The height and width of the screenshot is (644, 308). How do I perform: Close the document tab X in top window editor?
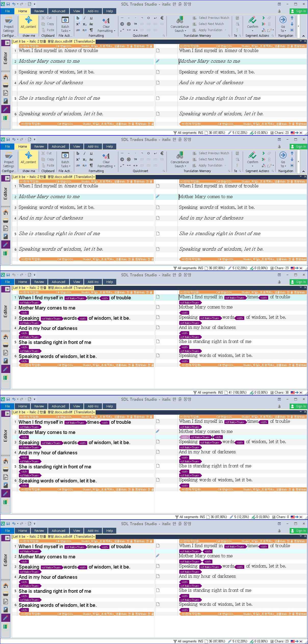click(x=305, y=41)
